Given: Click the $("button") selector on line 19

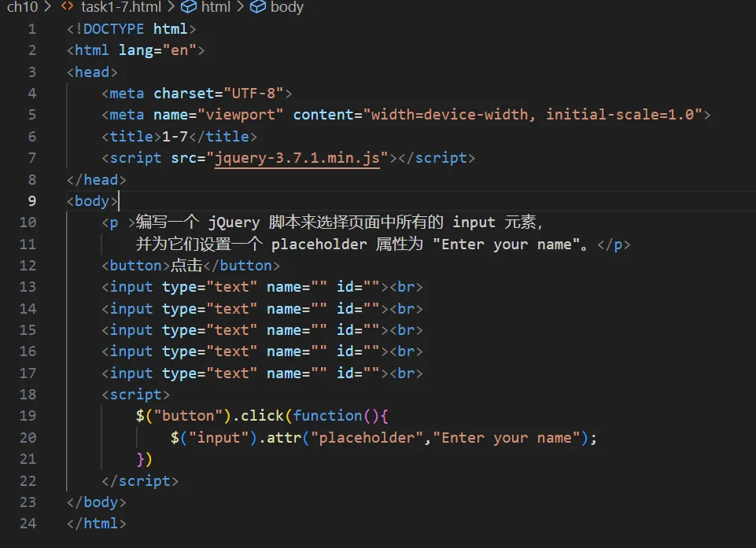Looking at the screenshot, I should (x=184, y=416).
